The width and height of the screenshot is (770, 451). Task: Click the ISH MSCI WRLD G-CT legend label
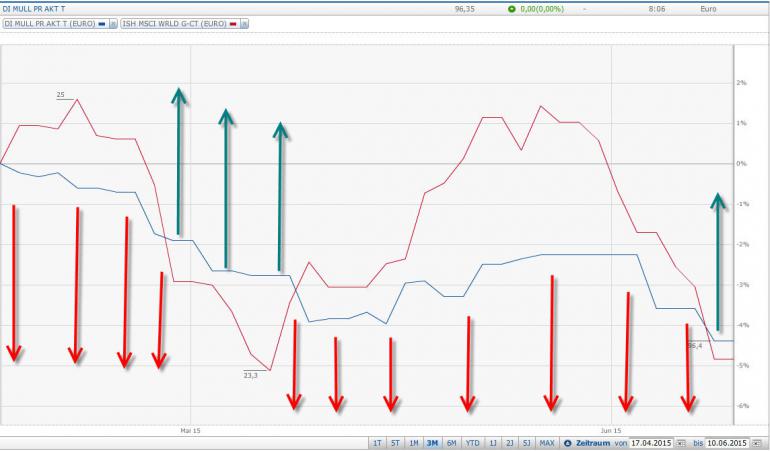coord(174,24)
